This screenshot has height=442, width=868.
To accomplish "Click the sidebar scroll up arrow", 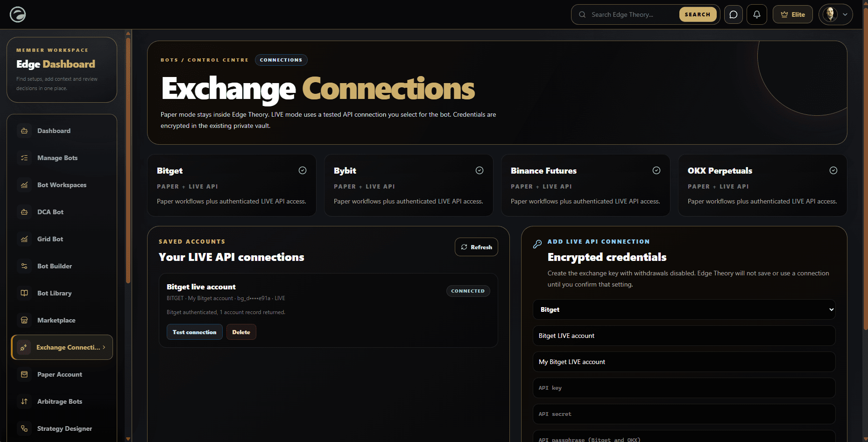I will [x=128, y=33].
